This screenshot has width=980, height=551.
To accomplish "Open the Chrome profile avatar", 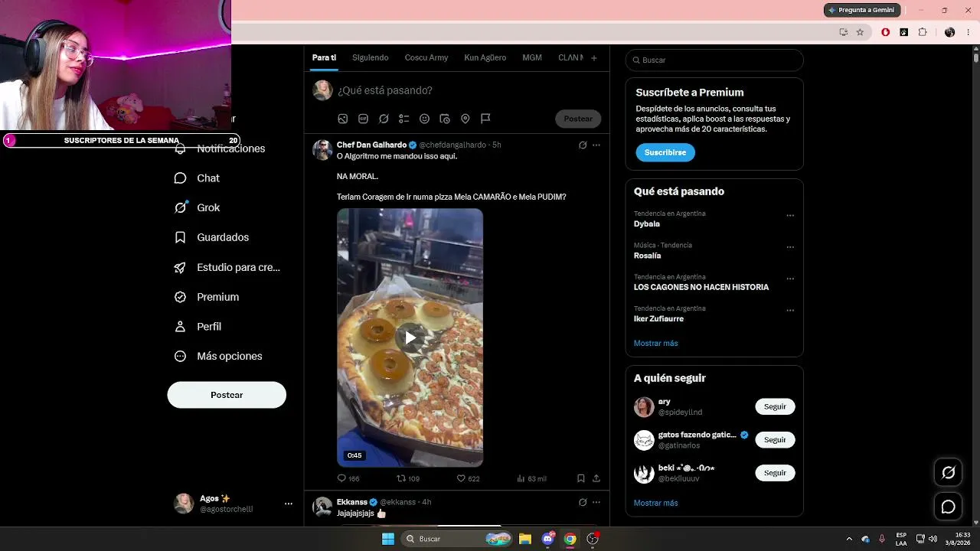I will click(949, 32).
